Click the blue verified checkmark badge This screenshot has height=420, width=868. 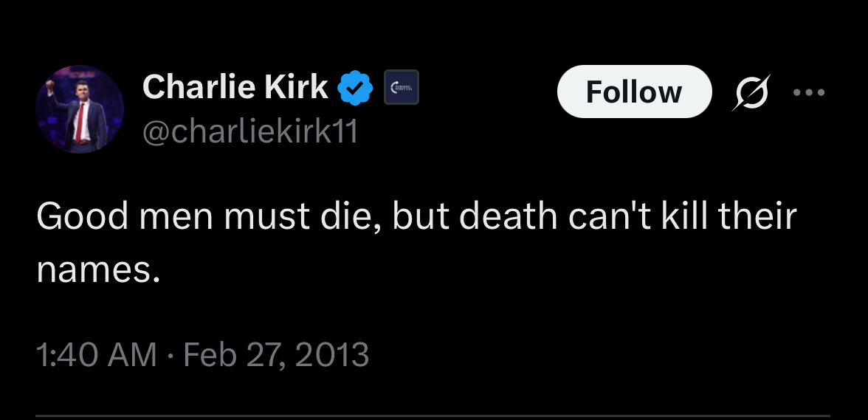[x=354, y=89]
